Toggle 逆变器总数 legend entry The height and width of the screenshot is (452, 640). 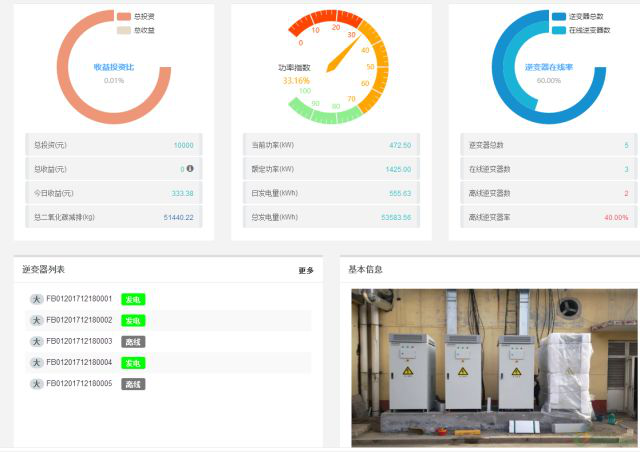577,16
